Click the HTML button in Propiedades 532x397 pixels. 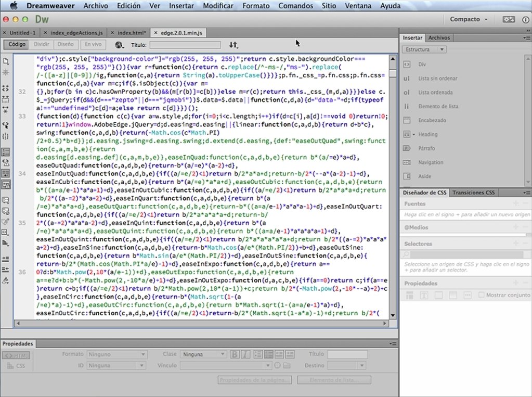(16, 355)
